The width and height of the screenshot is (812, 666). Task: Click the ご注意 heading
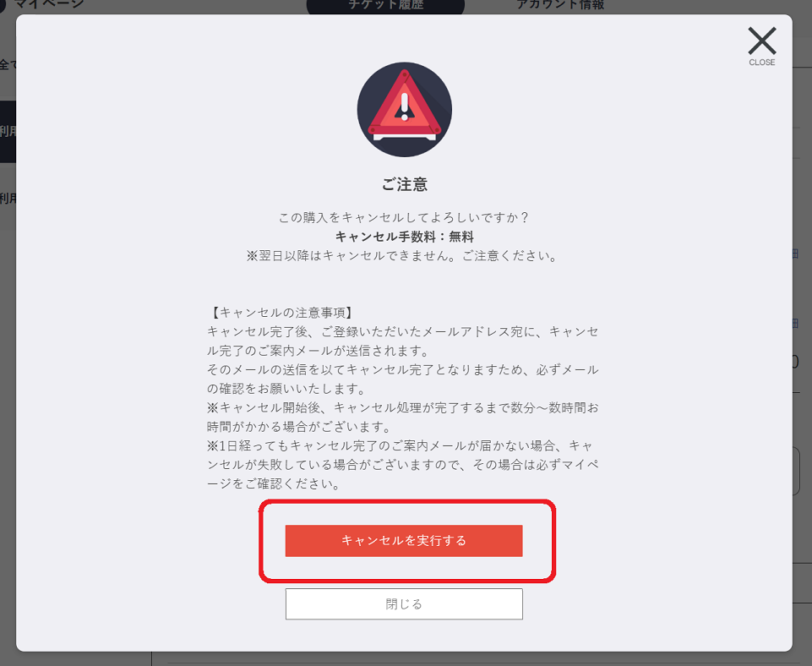pyautogui.click(x=405, y=184)
